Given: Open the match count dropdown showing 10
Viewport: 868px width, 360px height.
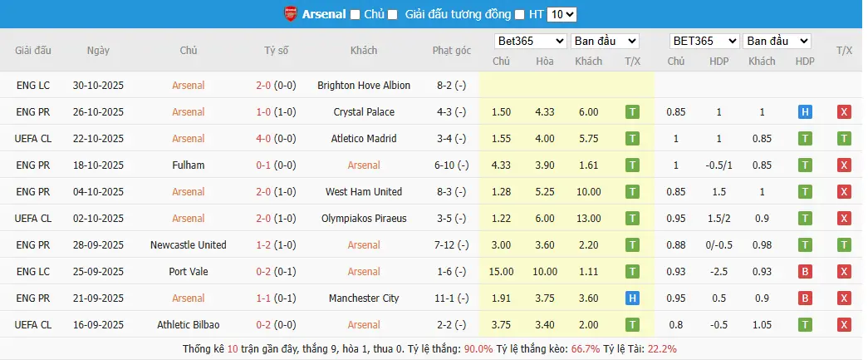Looking at the screenshot, I should (x=562, y=14).
